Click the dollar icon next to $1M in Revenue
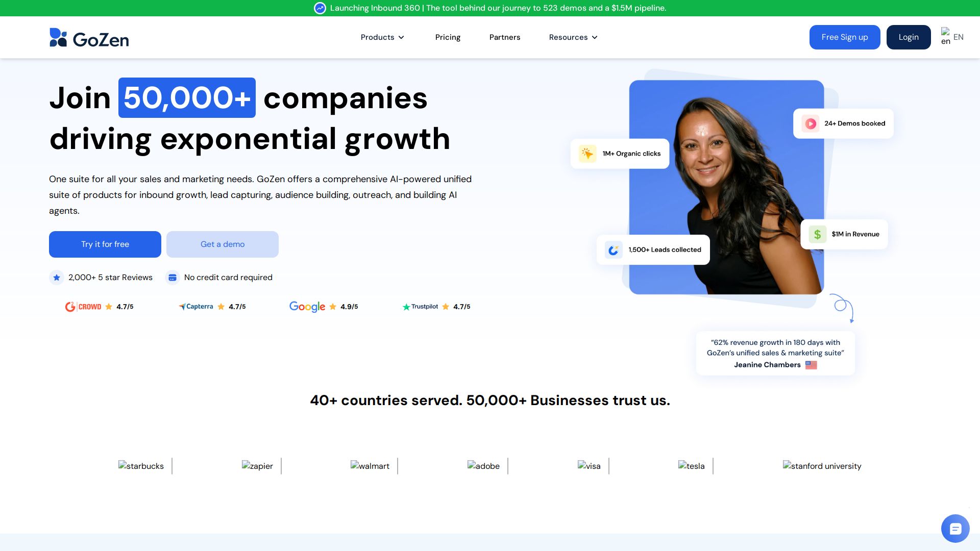Viewport: 980px width, 551px height. click(817, 234)
